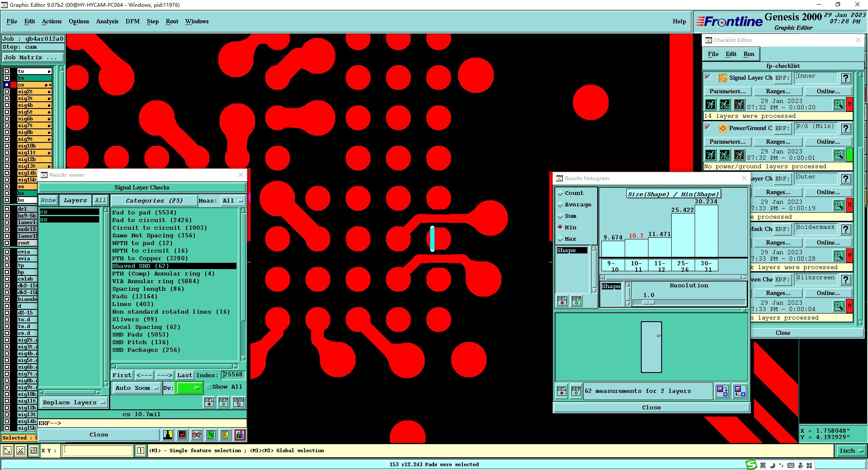Open the Analysis menu

(107, 21)
